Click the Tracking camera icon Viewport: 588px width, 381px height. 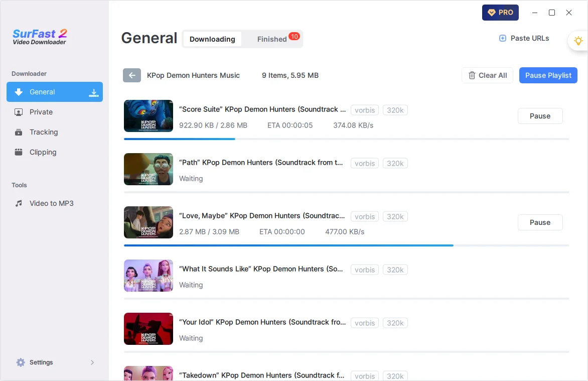tap(19, 132)
